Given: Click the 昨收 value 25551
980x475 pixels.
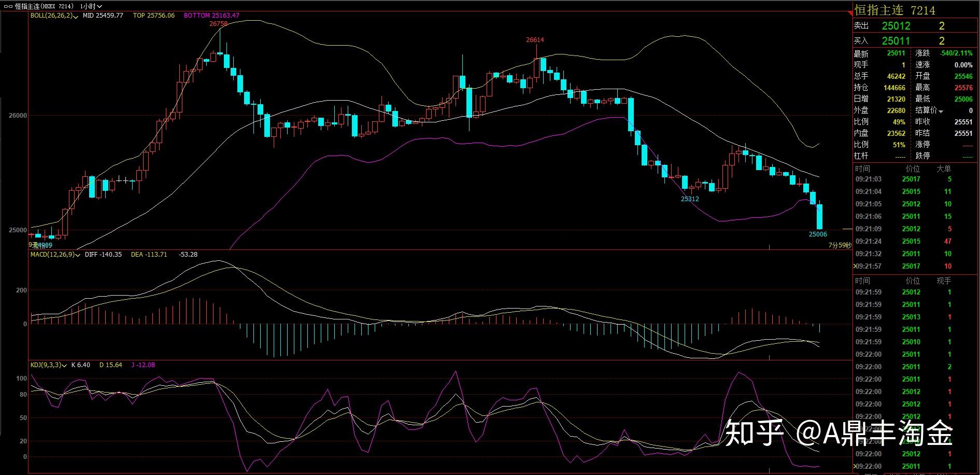Looking at the screenshot, I should (x=963, y=122).
